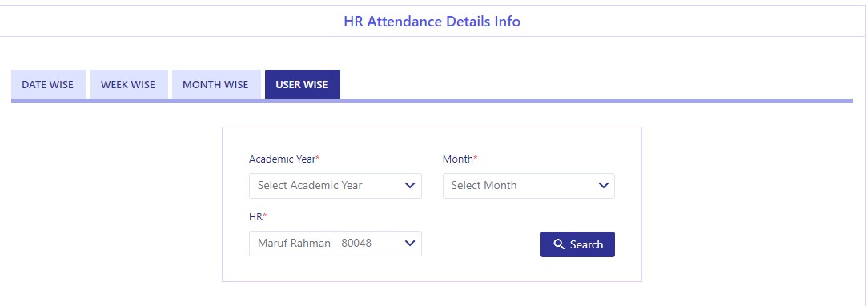Viewport: 868px width, 306px height.
Task: Click the HR Attendance Details Info heading
Action: click(432, 22)
